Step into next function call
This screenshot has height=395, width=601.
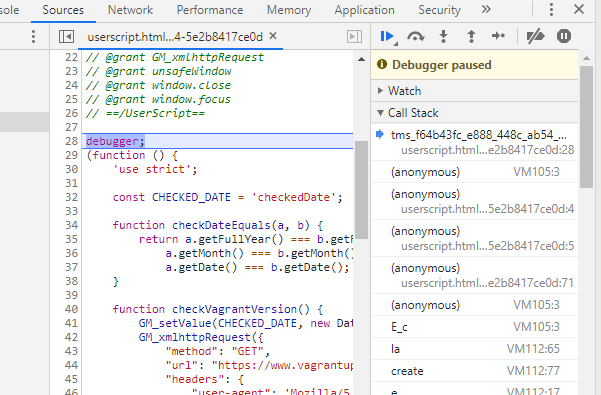pos(443,36)
